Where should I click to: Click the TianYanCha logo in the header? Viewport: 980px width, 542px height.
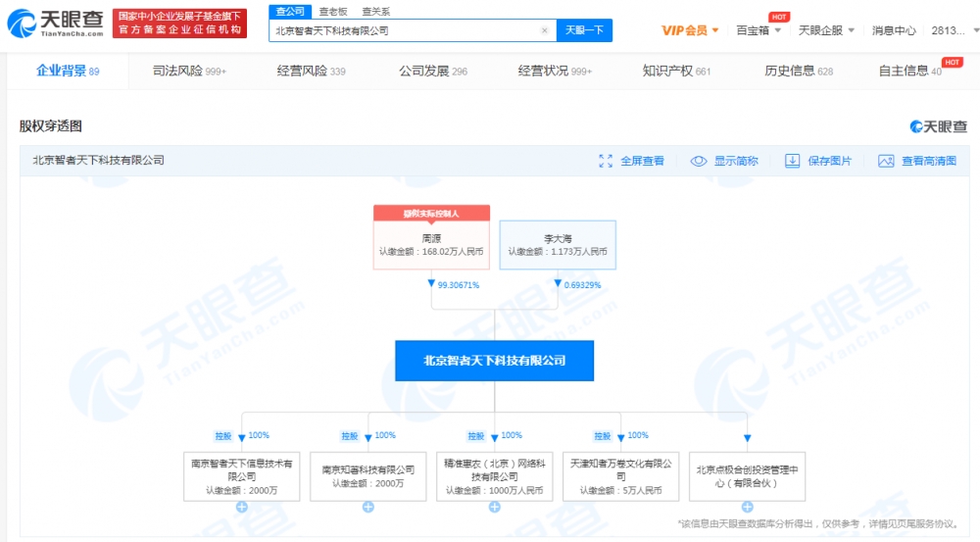tap(55, 24)
